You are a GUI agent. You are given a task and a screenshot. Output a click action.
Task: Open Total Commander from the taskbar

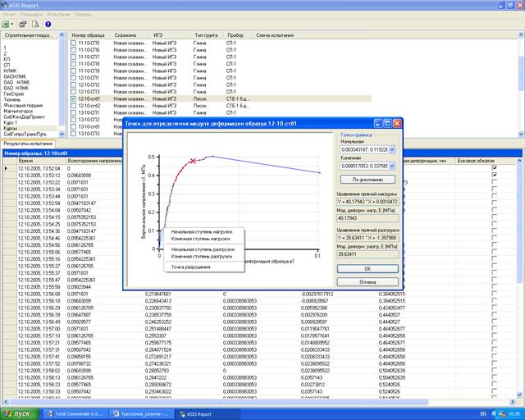(x=76, y=413)
